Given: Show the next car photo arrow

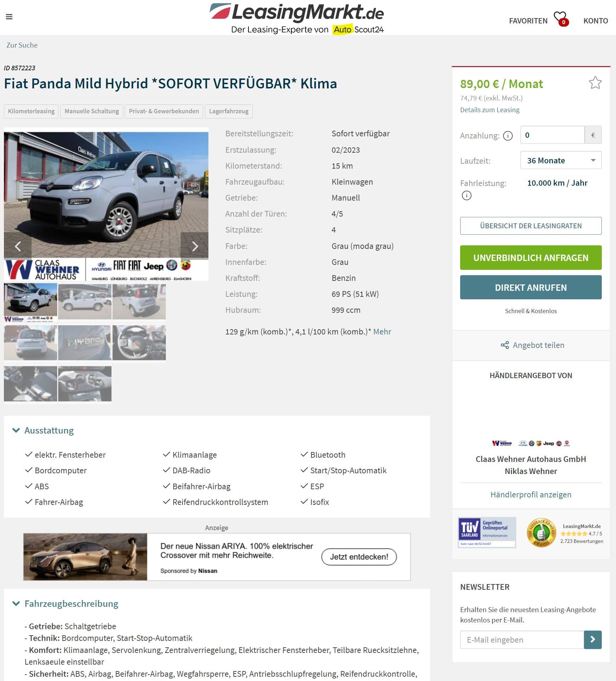Looking at the screenshot, I should (195, 246).
